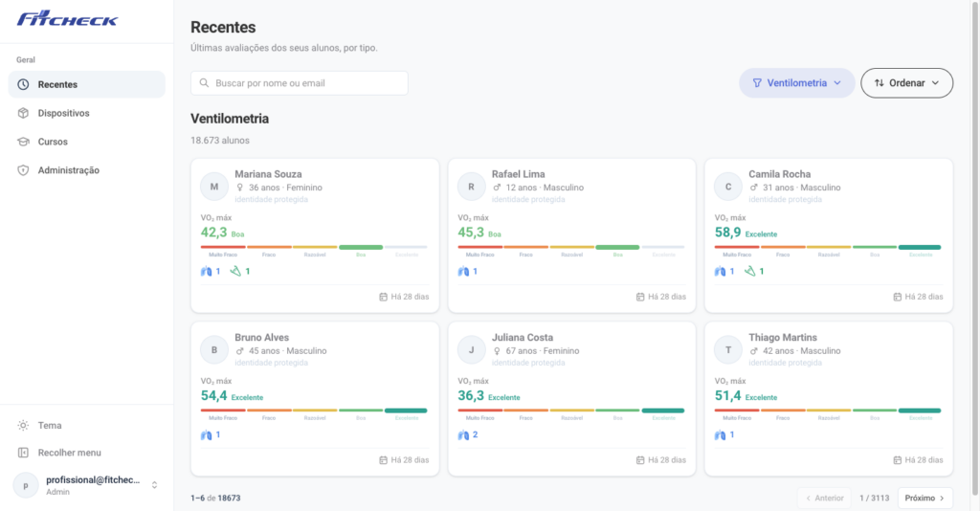This screenshot has width=980, height=511.
Task: Open Bruno Alves's name link
Action: 262,338
